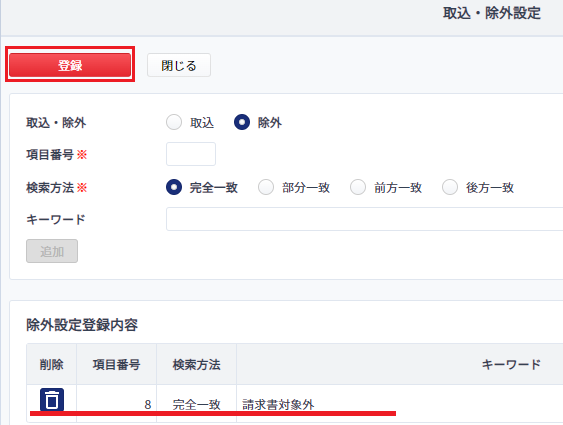This screenshot has width=563, height=425.
Task: Click into the キーワード text field
Action: coord(364,219)
